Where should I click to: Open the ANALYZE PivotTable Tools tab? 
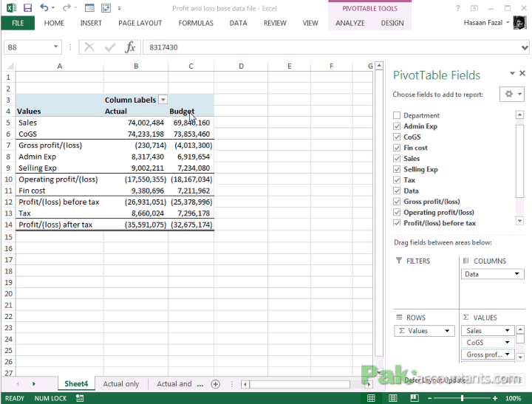(x=350, y=23)
